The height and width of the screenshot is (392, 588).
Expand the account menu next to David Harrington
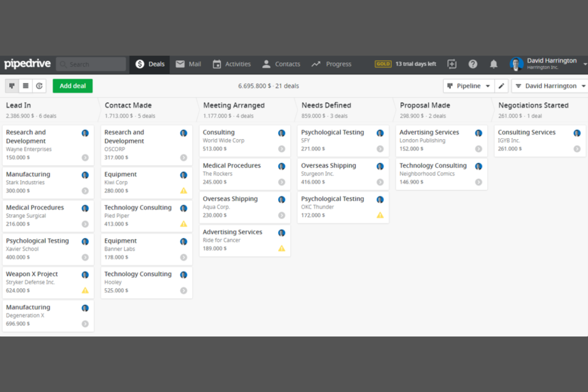pos(584,64)
